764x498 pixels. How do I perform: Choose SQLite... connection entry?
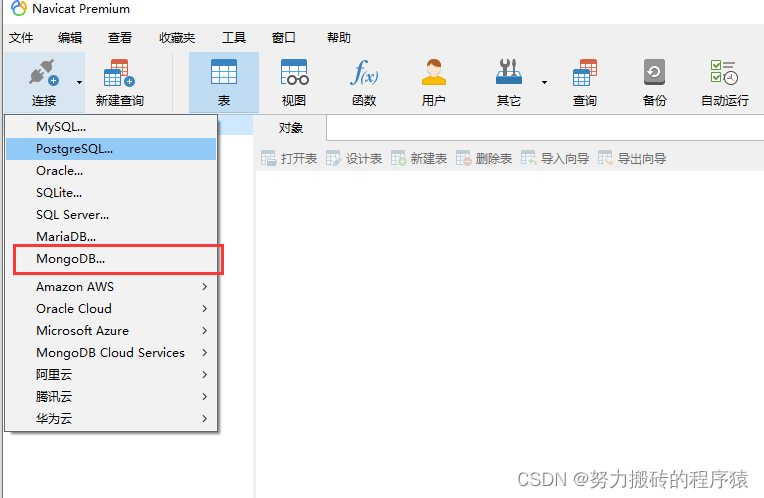click(111, 192)
